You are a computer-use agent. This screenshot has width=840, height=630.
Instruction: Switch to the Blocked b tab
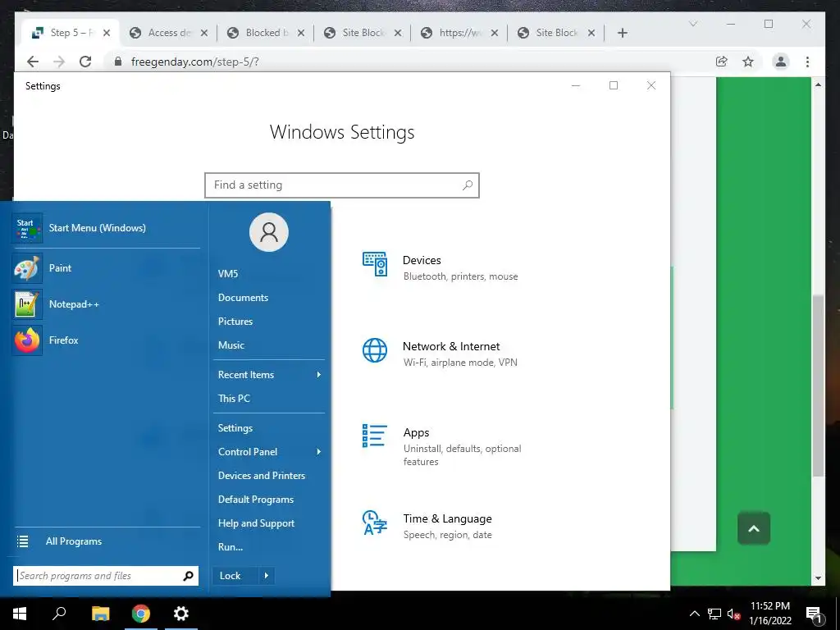pyautogui.click(x=266, y=33)
